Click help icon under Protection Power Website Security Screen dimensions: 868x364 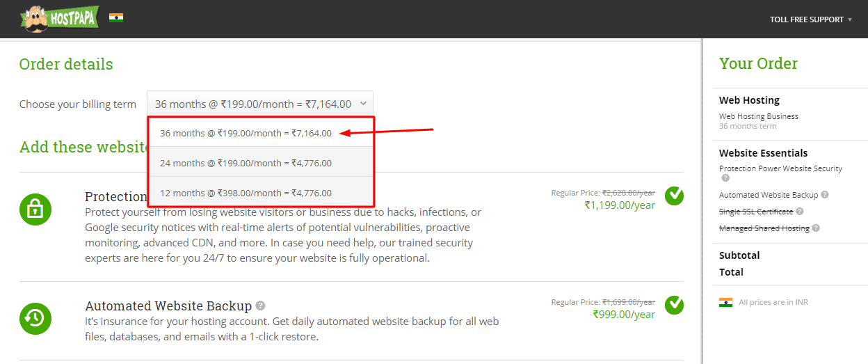[x=725, y=178]
